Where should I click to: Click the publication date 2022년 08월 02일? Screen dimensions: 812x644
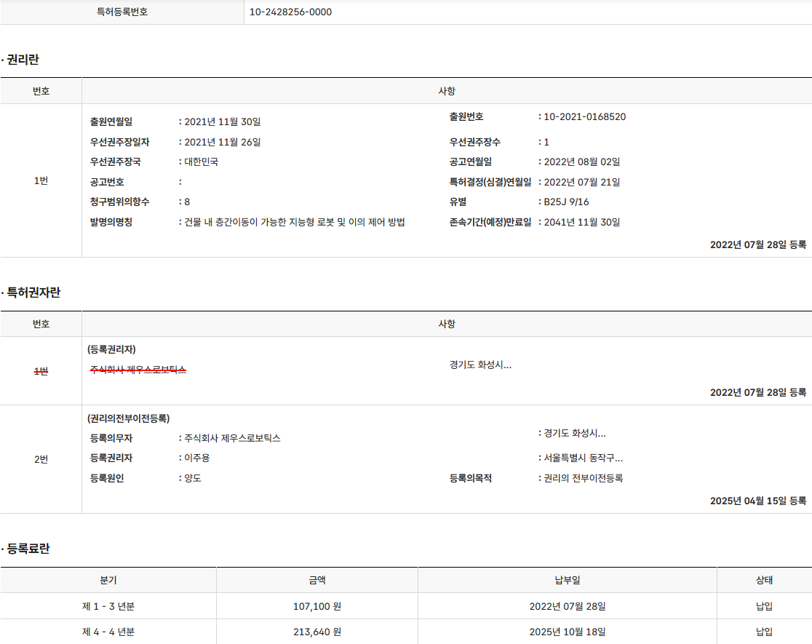pyautogui.click(x=582, y=162)
